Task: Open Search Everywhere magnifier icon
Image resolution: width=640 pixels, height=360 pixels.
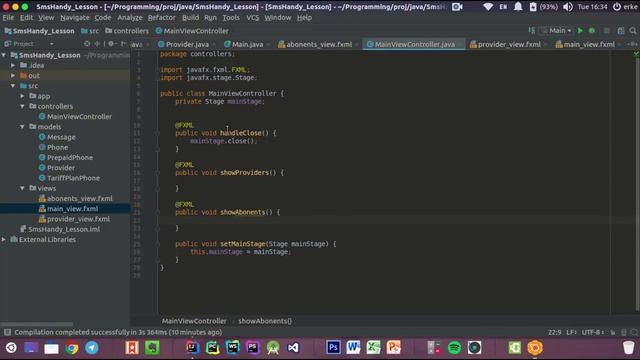Action: (x=633, y=31)
